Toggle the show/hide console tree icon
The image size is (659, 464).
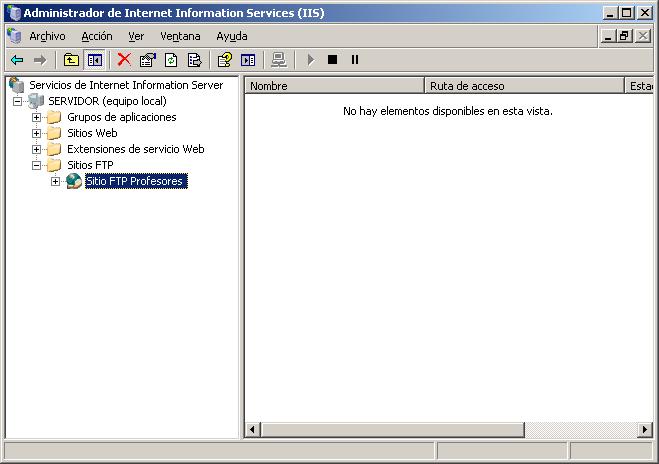(94, 60)
